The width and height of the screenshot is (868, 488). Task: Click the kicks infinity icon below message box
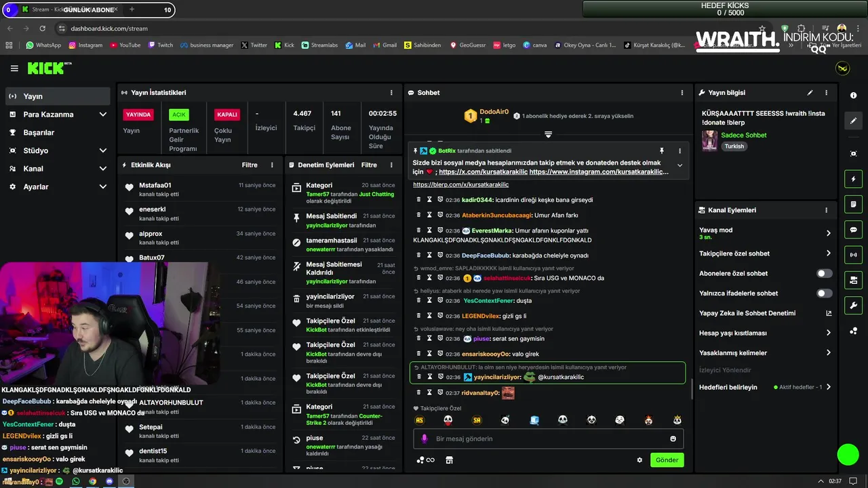tap(425, 460)
